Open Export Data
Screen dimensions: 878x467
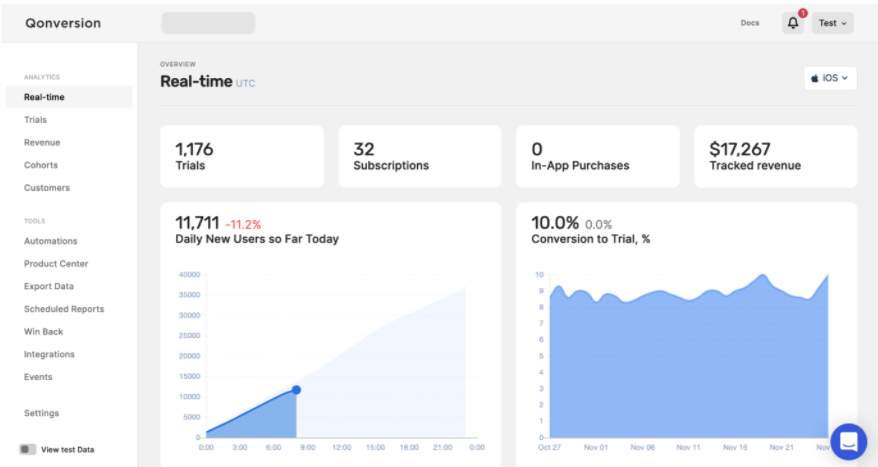pyautogui.click(x=49, y=286)
